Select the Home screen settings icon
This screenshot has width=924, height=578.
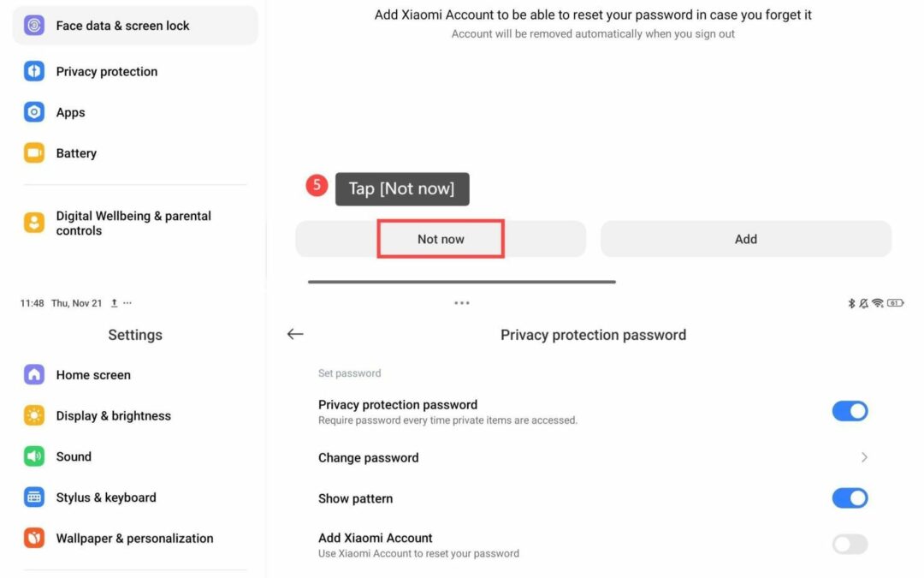coord(33,374)
